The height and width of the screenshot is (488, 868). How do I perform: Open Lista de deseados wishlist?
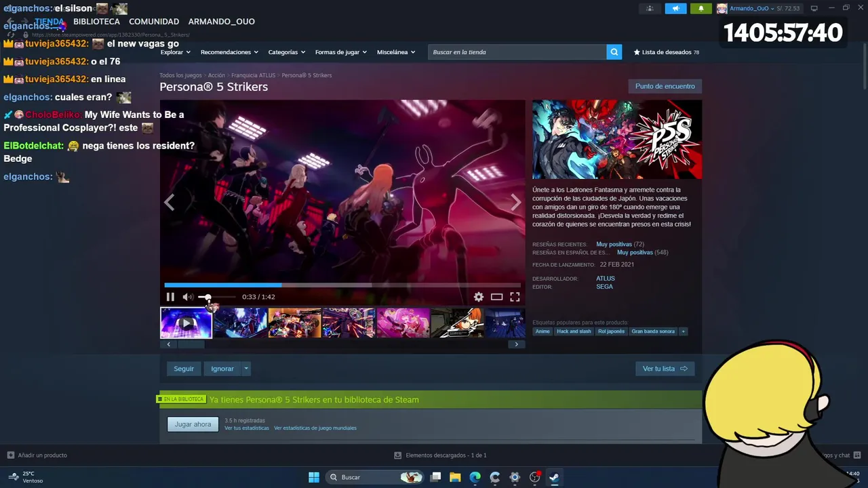(x=666, y=52)
